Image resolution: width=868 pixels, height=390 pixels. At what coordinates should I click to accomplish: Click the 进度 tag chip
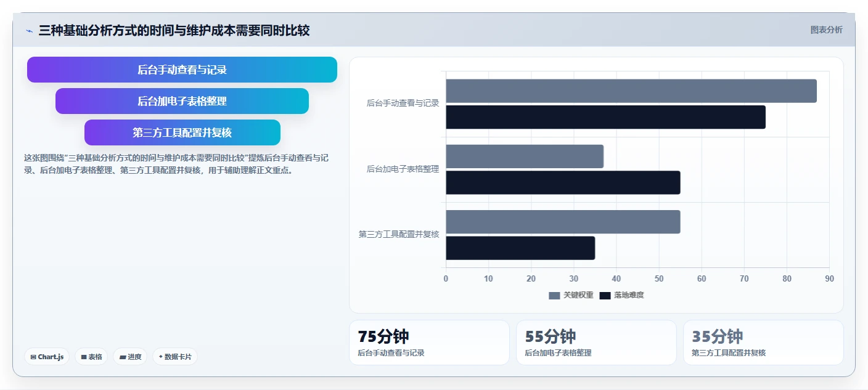[130, 357]
